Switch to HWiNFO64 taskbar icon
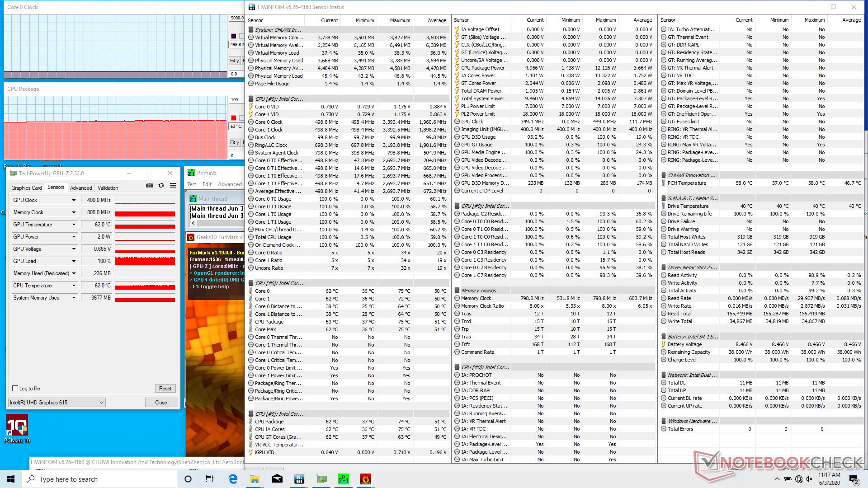Viewport: 868px width, 488px height. [299, 479]
